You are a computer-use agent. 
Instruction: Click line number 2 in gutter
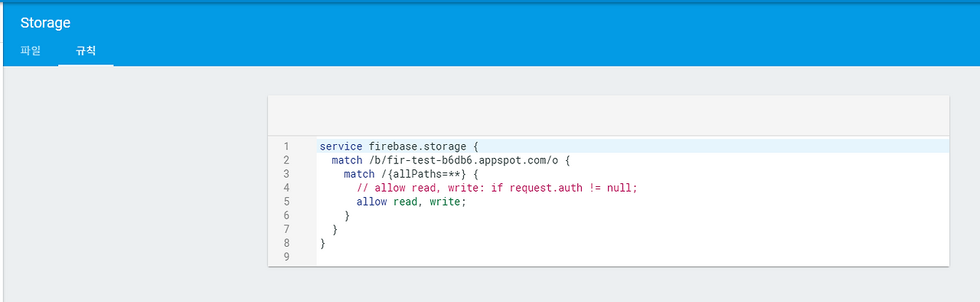click(x=286, y=160)
